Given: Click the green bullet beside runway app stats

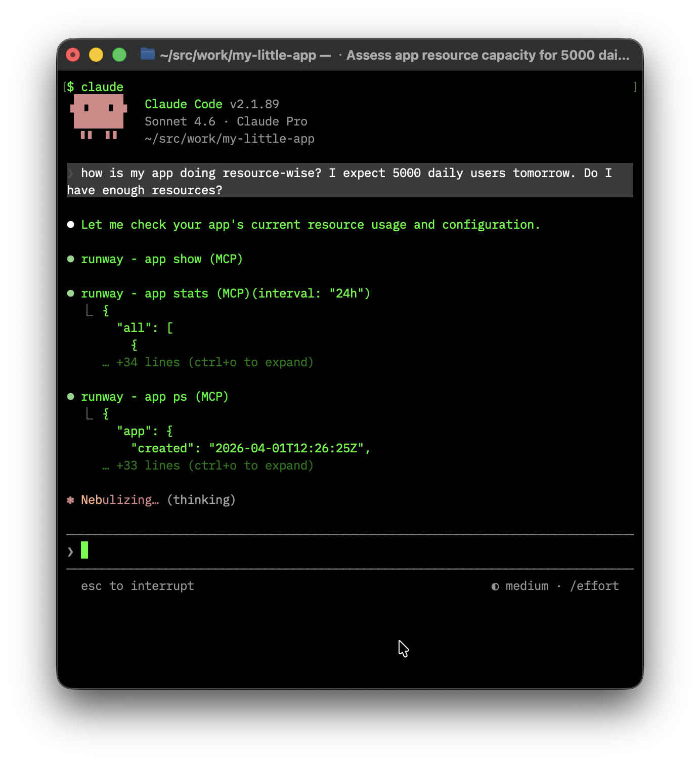Looking at the screenshot, I should [71, 293].
